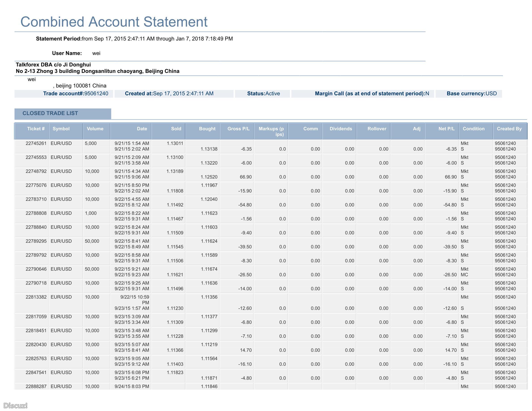532x411 pixels.
Task: Select ticket number 22790718
Action: 36,283
